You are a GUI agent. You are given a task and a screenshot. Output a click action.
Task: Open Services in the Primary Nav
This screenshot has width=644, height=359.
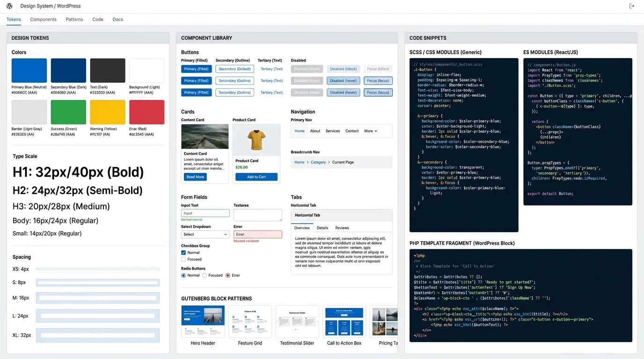[x=333, y=131]
